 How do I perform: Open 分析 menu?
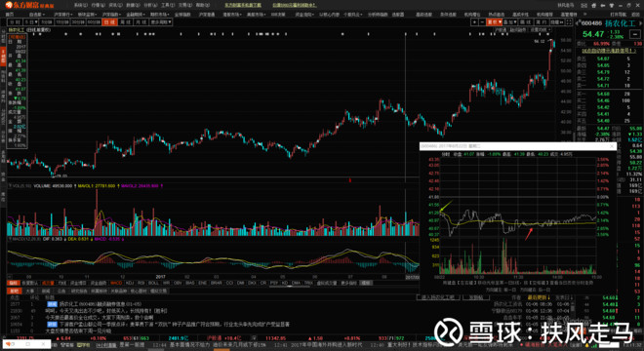point(150,5)
